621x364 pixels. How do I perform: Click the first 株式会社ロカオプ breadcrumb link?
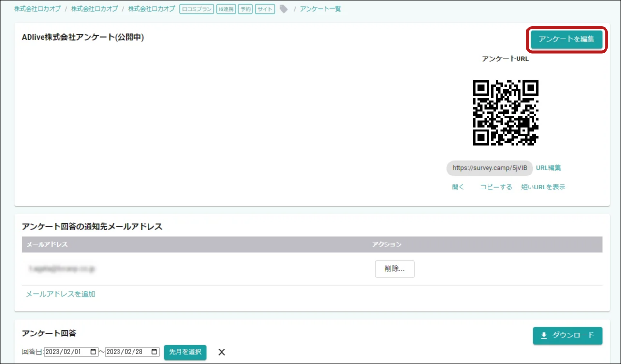click(x=37, y=9)
